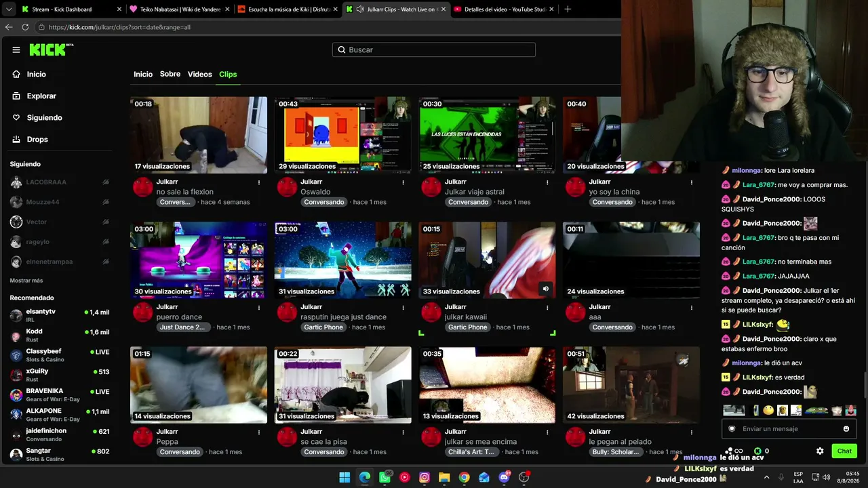The image size is (868, 488).
Task: Open Classybeef recommended channel
Action: tap(60, 355)
